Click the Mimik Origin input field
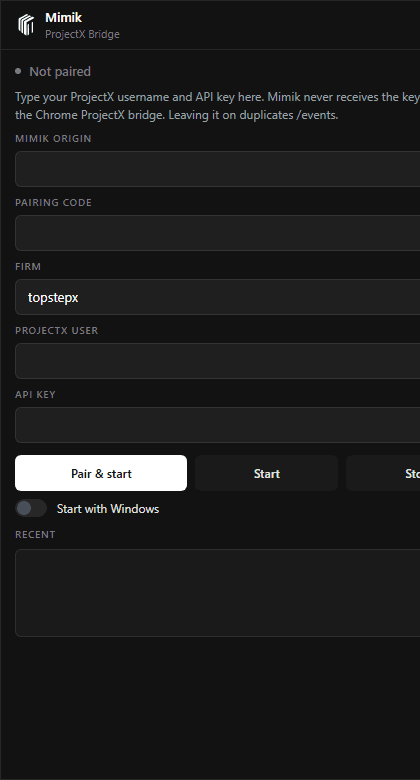This screenshot has height=780, width=420. [217, 169]
